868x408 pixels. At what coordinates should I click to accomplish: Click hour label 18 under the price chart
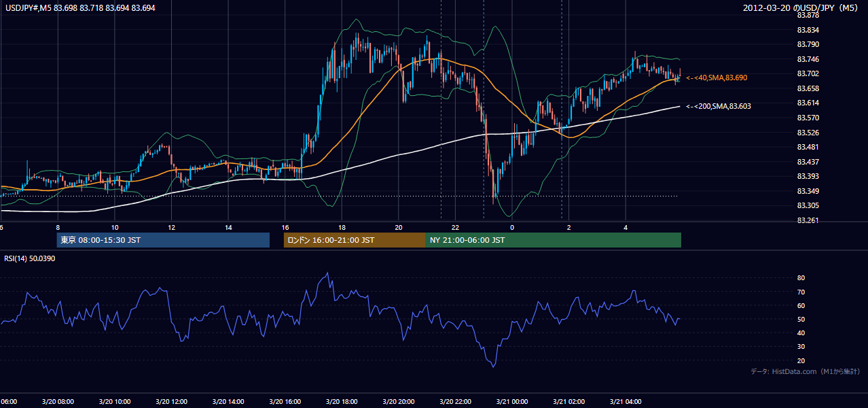(x=342, y=227)
